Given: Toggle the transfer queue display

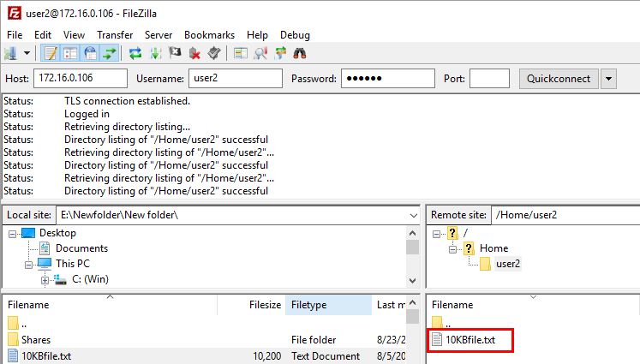Looking at the screenshot, I should (x=110, y=53).
